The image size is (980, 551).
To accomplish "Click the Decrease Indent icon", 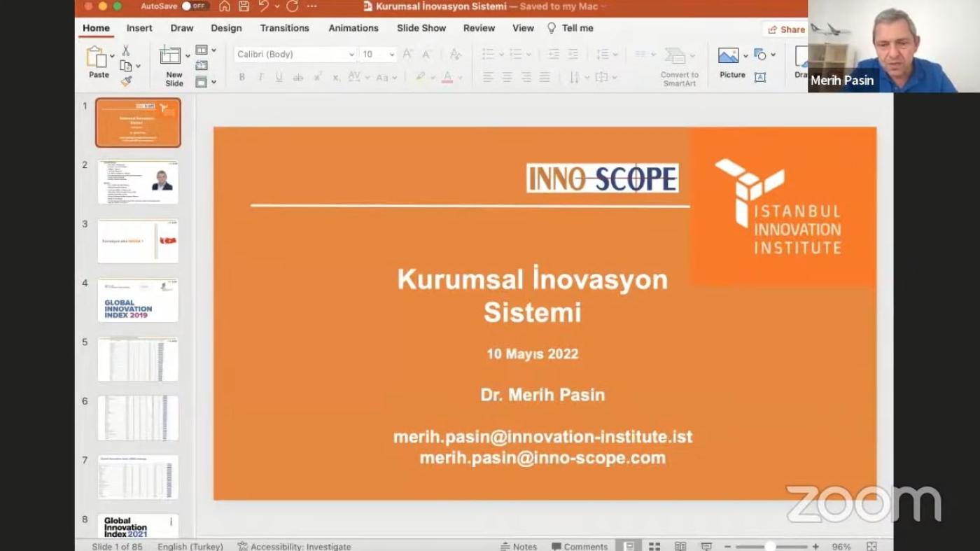I will (x=554, y=54).
